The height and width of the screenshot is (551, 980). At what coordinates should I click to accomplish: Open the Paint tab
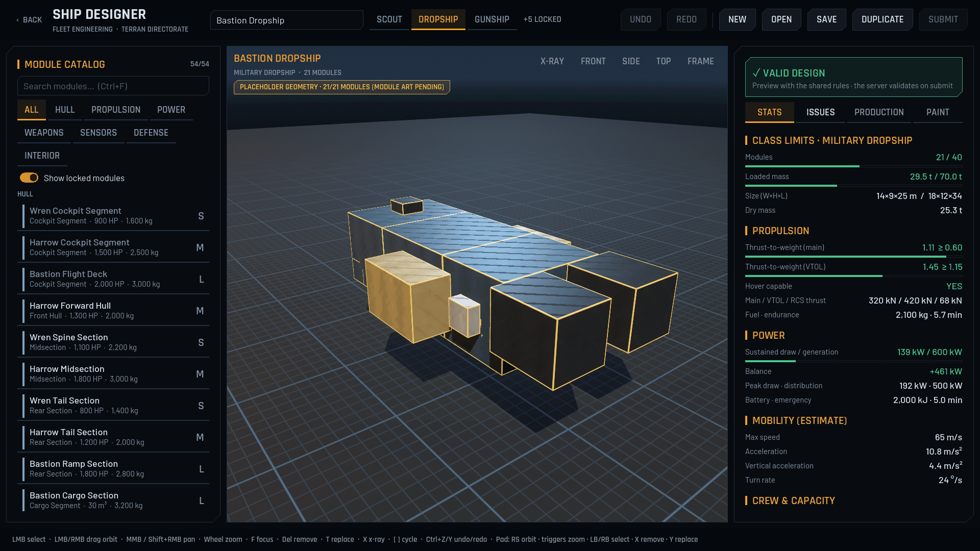pyautogui.click(x=938, y=112)
